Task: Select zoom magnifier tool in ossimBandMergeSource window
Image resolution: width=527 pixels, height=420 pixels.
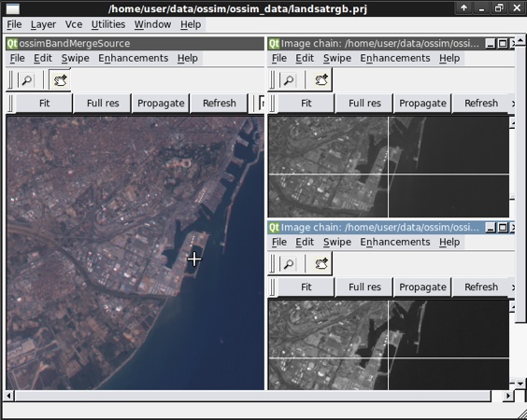Action: click(x=26, y=80)
